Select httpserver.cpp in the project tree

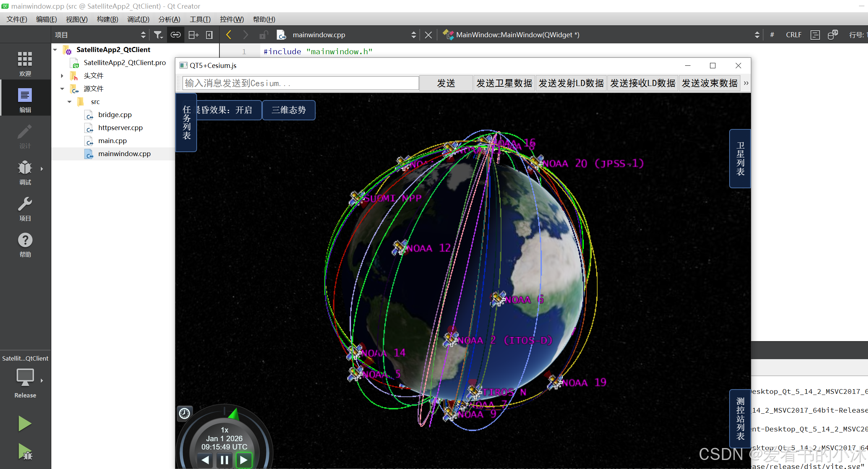coord(120,128)
